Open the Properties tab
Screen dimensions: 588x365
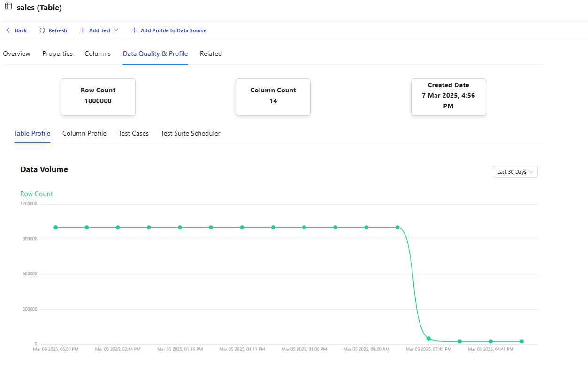pyautogui.click(x=57, y=53)
